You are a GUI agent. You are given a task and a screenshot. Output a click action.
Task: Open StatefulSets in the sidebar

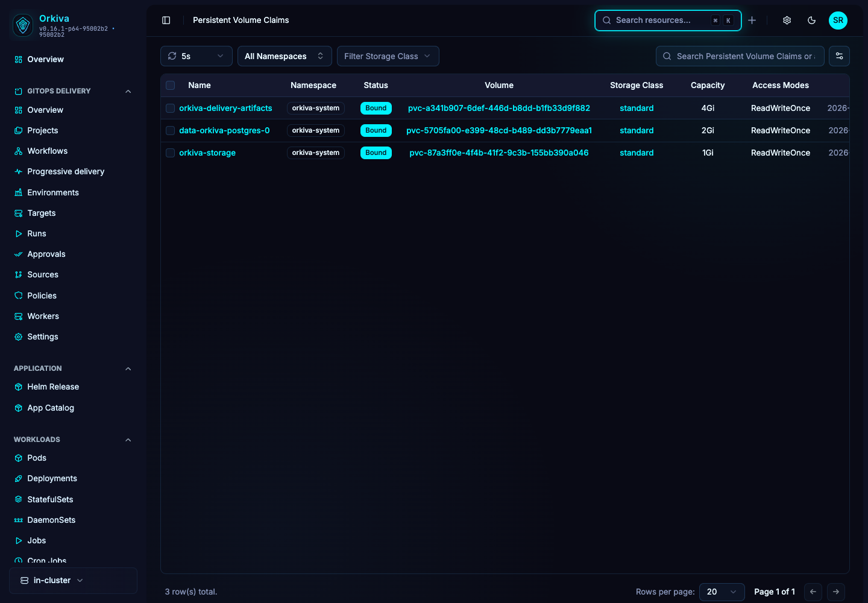coord(50,499)
